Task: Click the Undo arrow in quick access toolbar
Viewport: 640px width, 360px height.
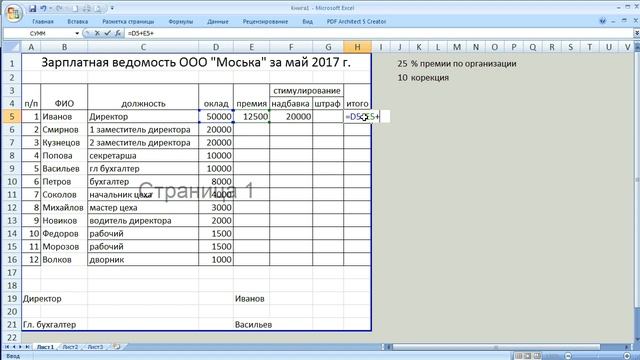Action: pyautogui.click(x=43, y=8)
